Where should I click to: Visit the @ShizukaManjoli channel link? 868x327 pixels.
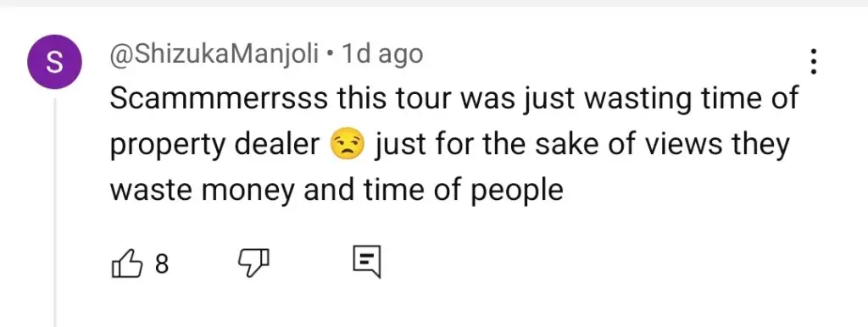point(214,54)
